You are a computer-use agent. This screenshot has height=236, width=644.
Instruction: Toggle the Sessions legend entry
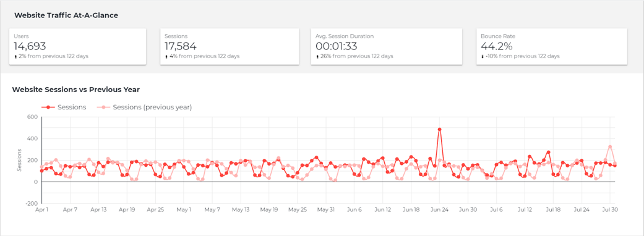pyautogui.click(x=64, y=107)
